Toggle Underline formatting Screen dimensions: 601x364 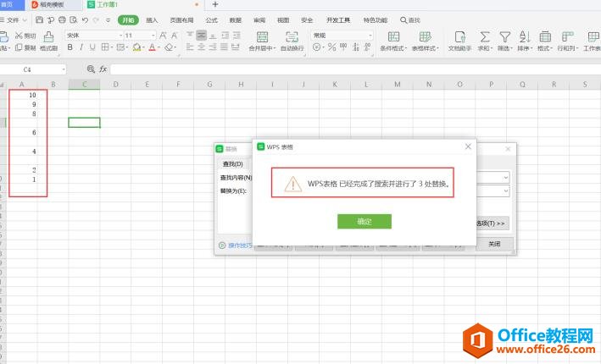coord(92,47)
